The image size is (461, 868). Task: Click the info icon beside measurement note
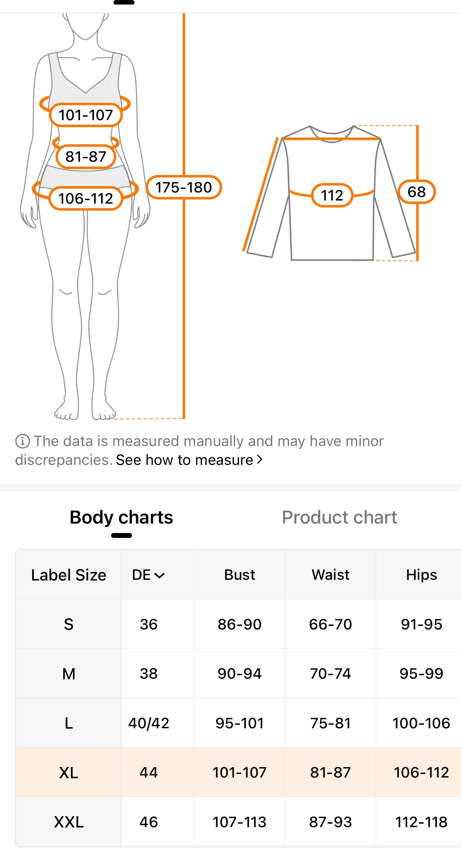coord(22,441)
